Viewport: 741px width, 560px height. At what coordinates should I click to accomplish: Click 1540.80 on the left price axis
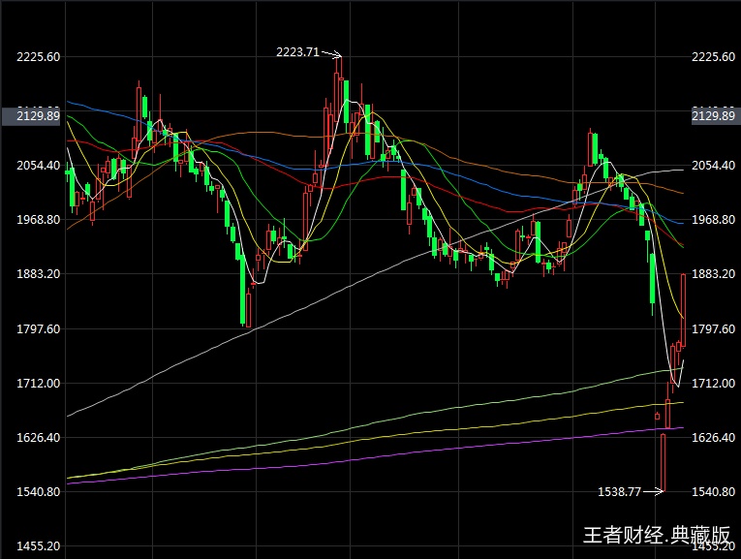pos(39,492)
